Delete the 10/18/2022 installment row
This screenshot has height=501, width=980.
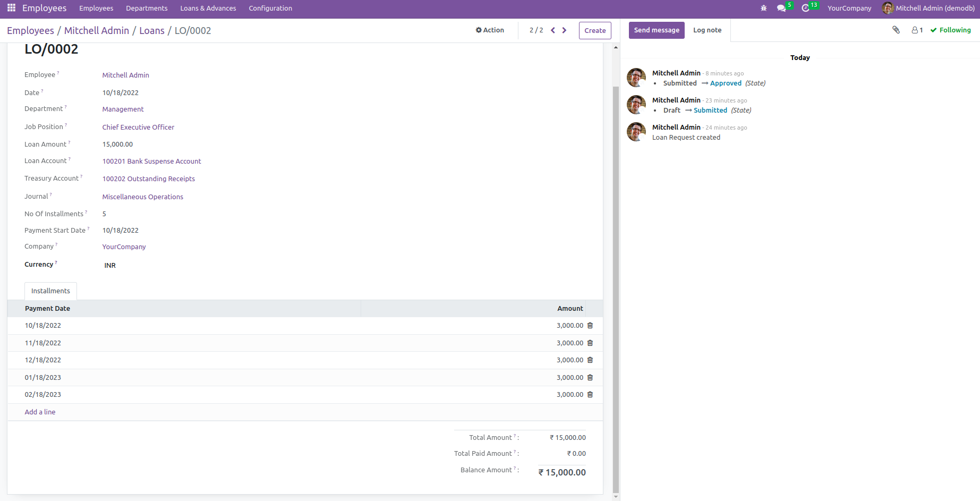click(x=590, y=326)
